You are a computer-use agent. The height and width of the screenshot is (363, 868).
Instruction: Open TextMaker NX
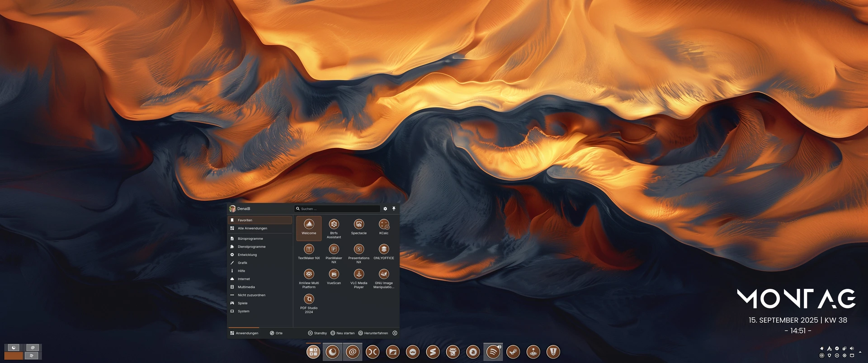(309, 250)
